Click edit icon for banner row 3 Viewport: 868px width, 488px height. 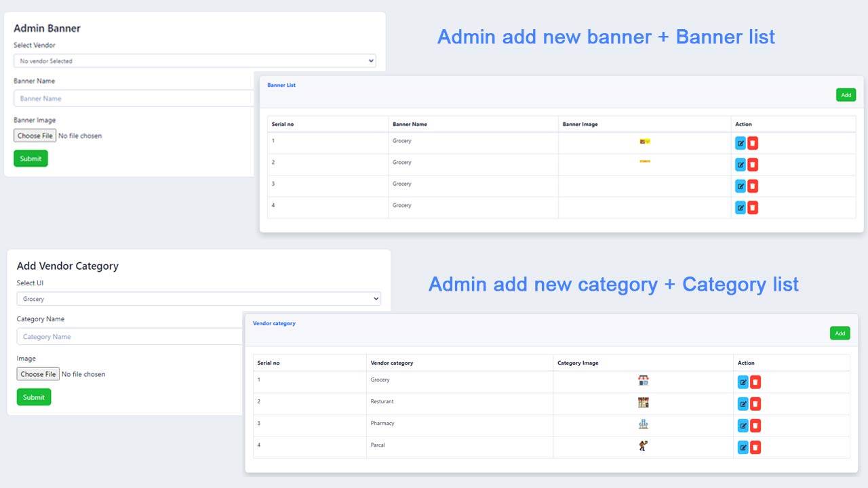741,186
